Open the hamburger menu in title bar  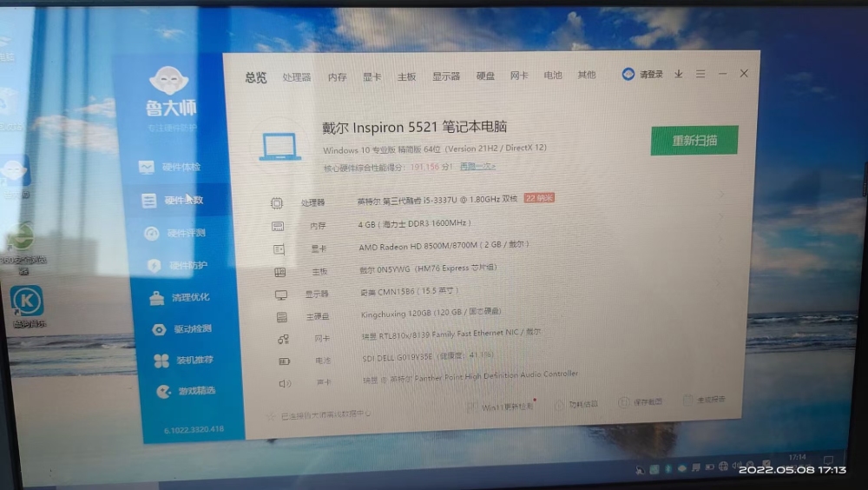[x=700, y=74]
